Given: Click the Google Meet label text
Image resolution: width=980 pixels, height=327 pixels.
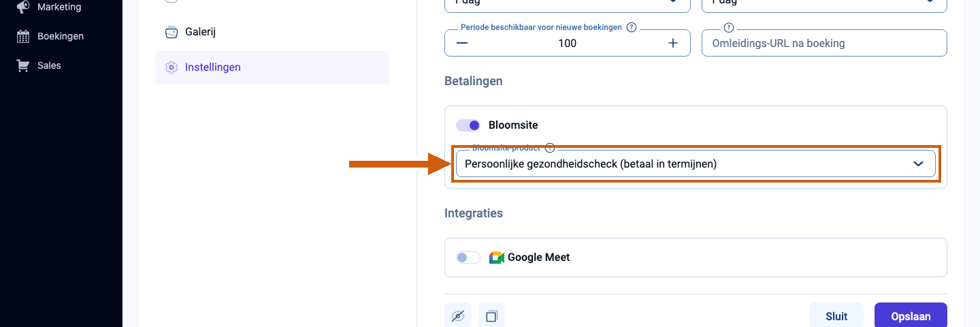Looking at the screenshot, I should [x=539, y=258].
